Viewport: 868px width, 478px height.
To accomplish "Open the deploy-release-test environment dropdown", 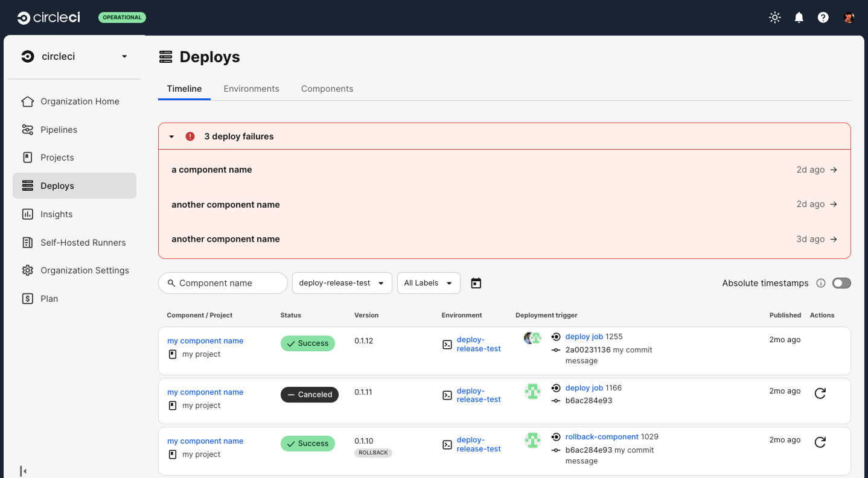I will click(342, 283).
